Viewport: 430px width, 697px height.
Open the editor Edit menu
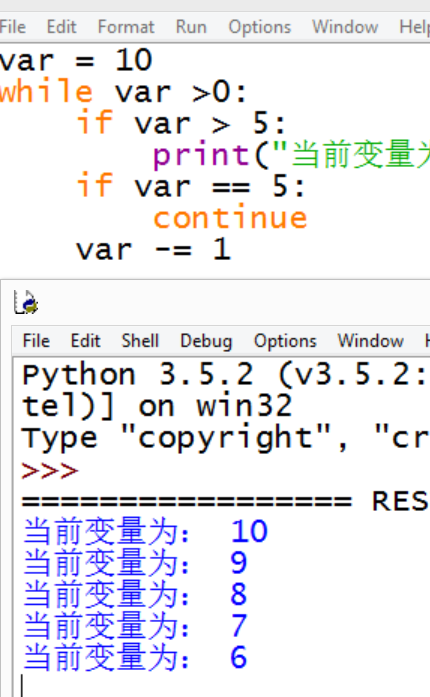tap(61, 27)
